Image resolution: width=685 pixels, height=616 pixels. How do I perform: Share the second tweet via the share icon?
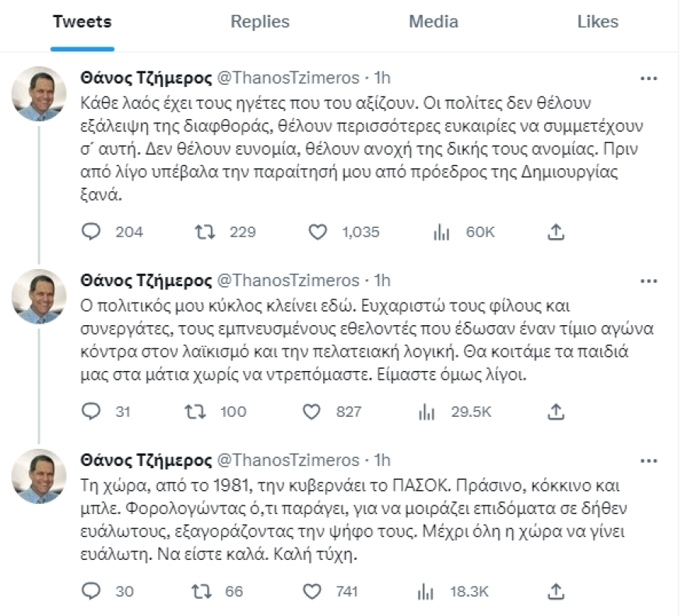point(556,411)
